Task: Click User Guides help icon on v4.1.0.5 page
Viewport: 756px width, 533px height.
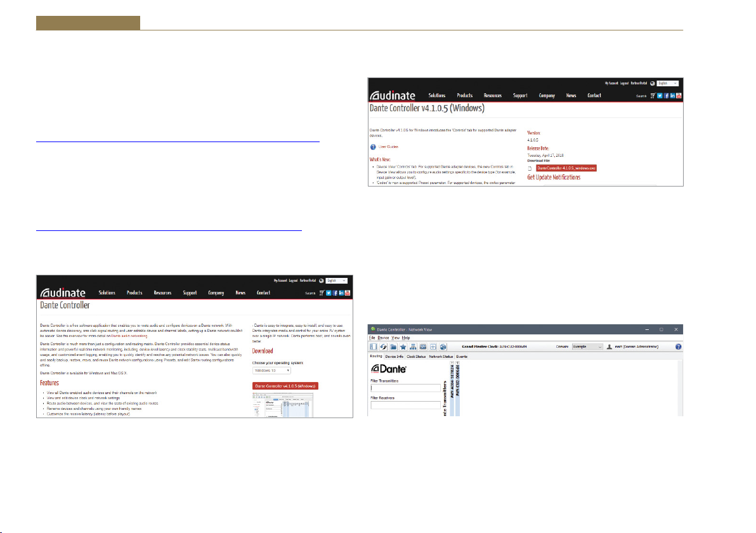Action: point(373,147)
